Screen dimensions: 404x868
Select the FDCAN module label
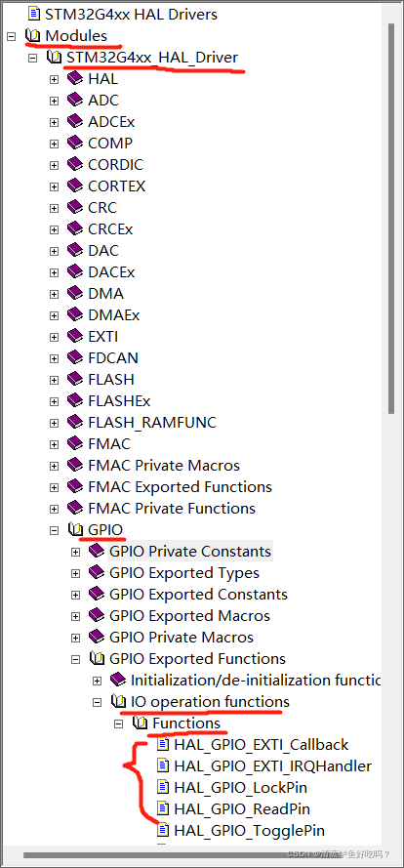113,358
